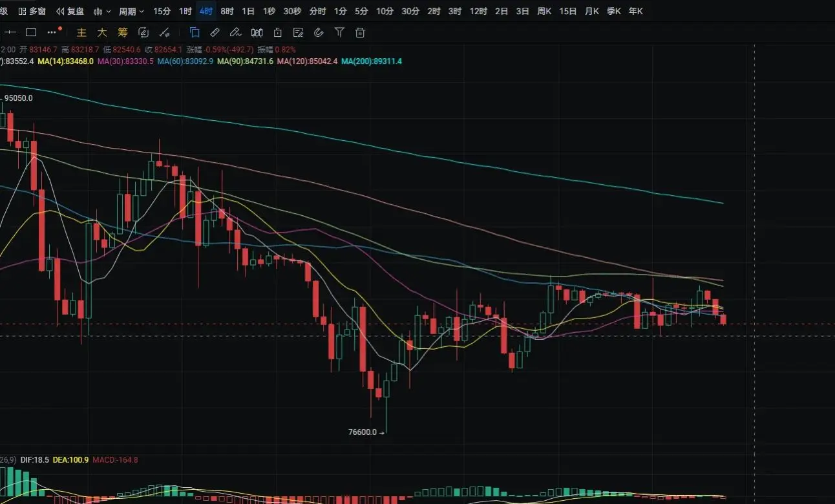Select the pencil freehand drawing tool
Screen dimensions: 835x504
[x=236, y=32]
